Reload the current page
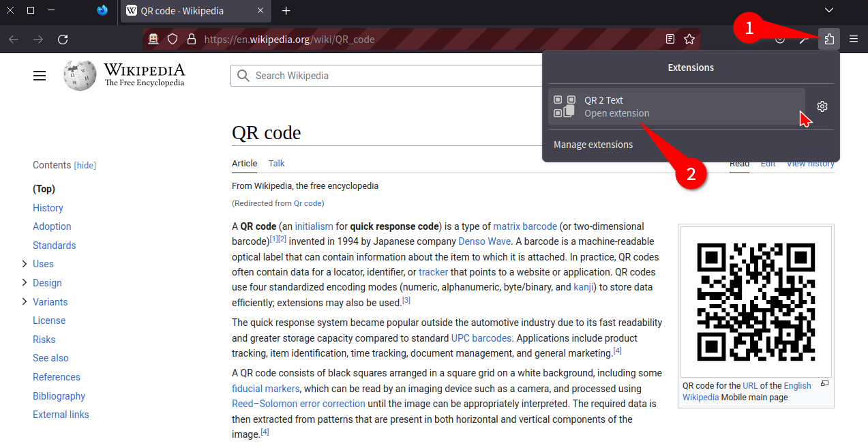The height and width of the screenshot is (448, 868). point(63,39)
